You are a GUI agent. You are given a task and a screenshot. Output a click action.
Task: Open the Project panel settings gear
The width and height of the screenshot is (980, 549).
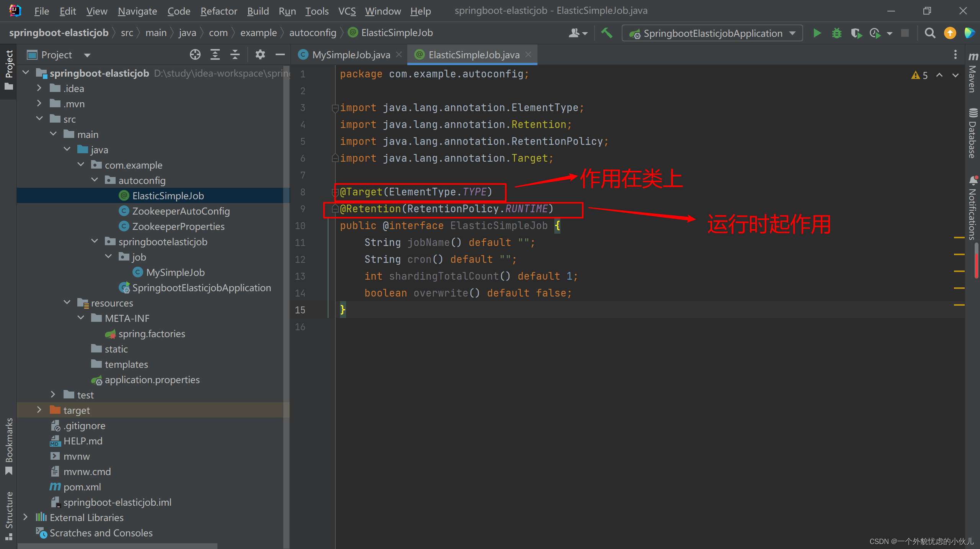tap(260, 54)
